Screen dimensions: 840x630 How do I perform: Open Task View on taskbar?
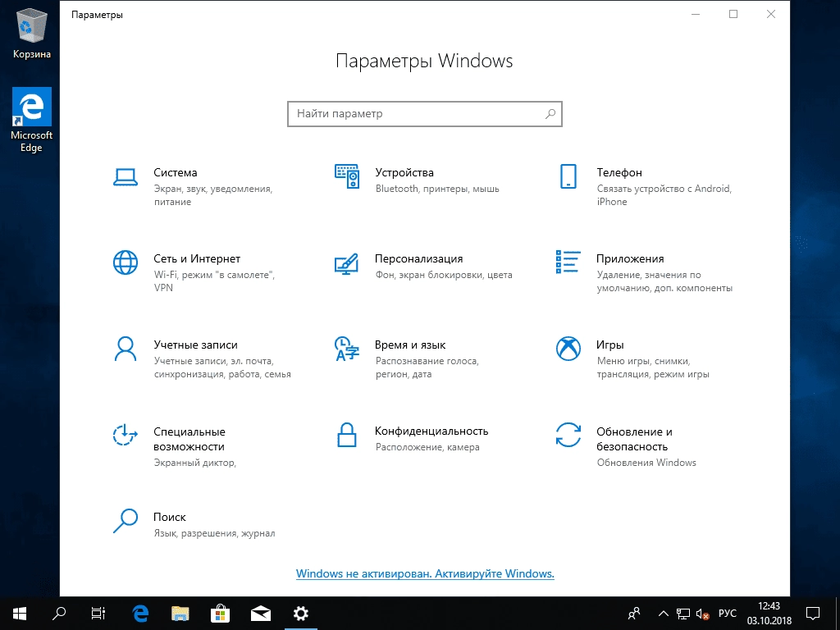98,614
